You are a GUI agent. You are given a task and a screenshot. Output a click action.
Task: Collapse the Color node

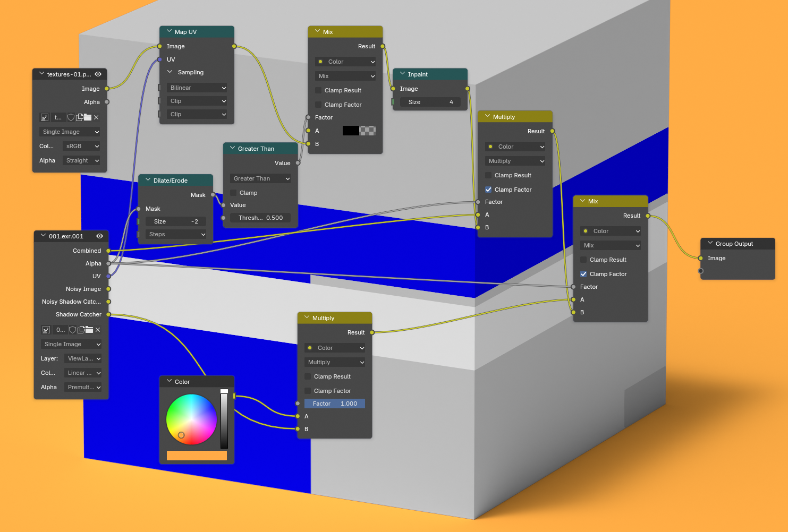point(170,381)
